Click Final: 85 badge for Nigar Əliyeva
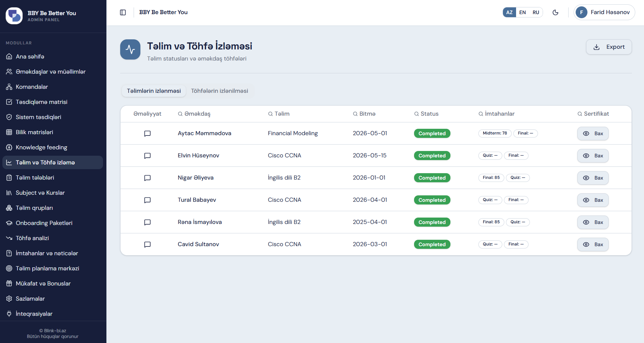644x343 pixels. pos(491,178)
